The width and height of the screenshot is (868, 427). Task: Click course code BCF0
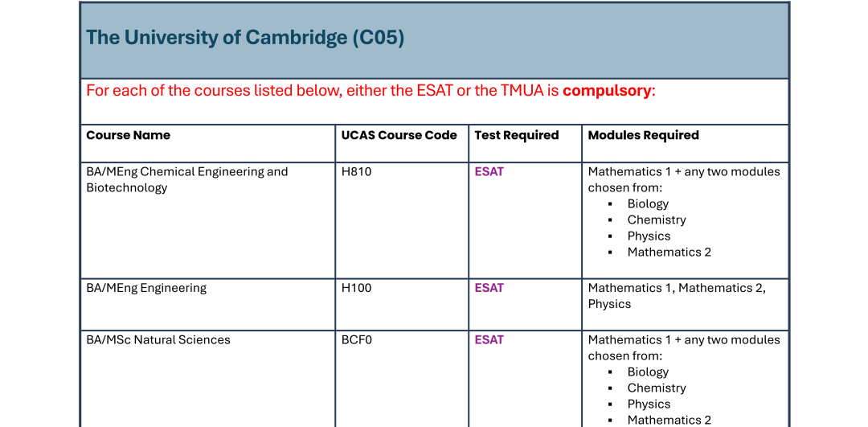pyautogui.click(x=357, y=339)
